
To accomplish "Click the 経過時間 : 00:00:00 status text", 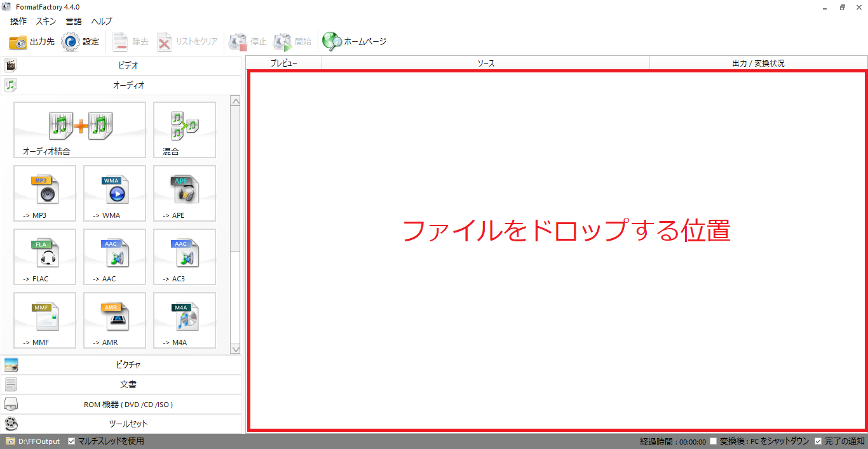I will coord(673,441).
